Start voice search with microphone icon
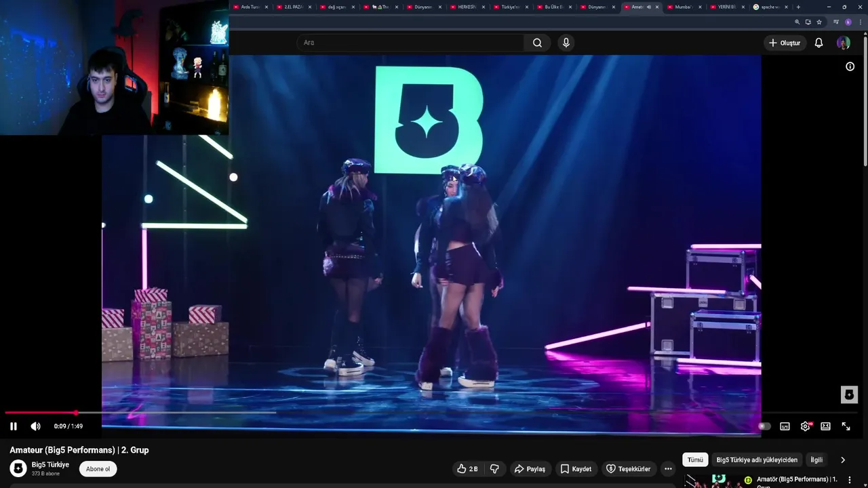Viewport: 868px width, 488px height. 566,43
